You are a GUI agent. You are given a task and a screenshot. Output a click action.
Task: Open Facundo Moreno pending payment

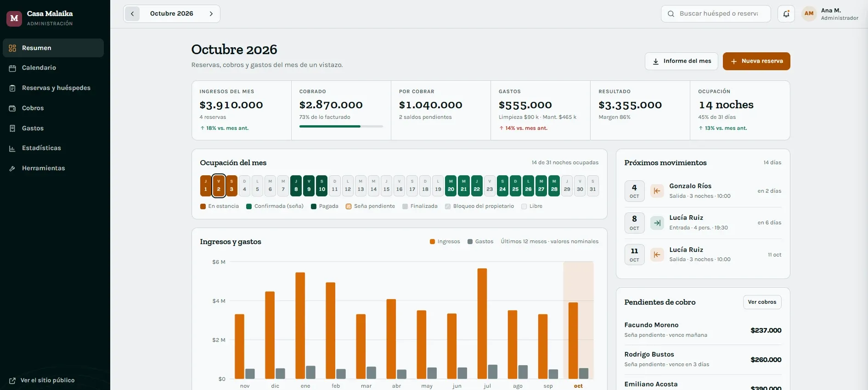click(703, 330)
